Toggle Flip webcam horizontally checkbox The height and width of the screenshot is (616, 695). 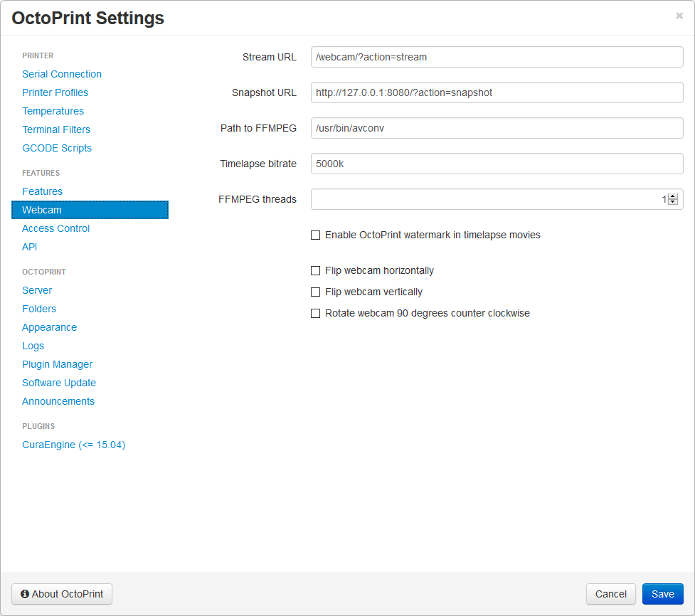tap(316, 270)
